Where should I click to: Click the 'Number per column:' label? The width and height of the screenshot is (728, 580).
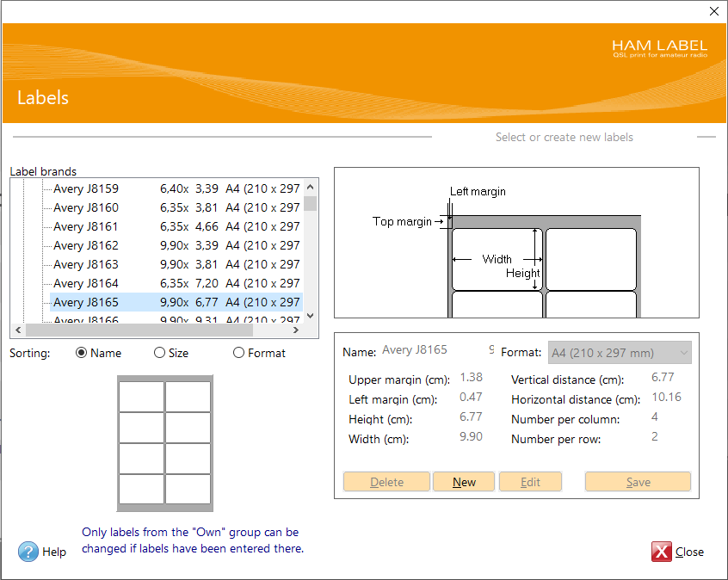[565, 419]
